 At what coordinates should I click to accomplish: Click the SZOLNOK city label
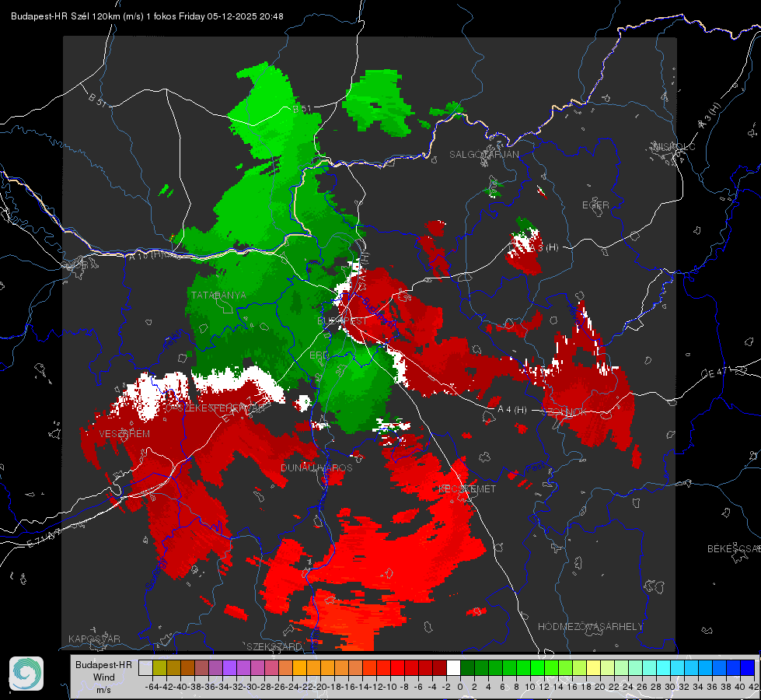tap(567, 412)
